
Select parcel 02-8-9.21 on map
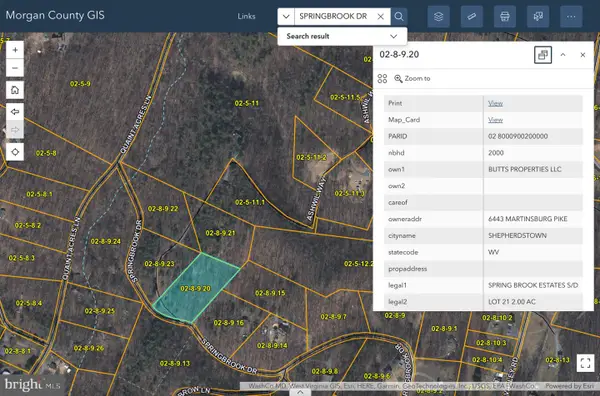click(220, 233)
